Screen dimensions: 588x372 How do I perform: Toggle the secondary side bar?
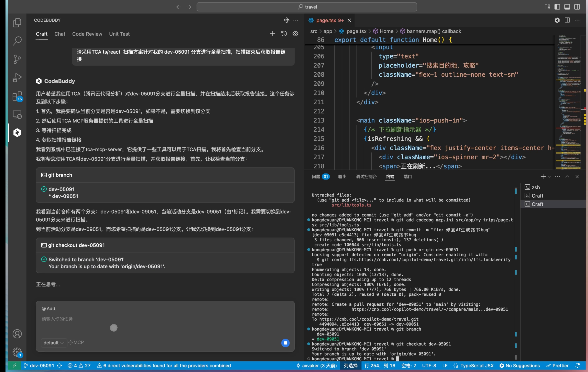point(577,7)
